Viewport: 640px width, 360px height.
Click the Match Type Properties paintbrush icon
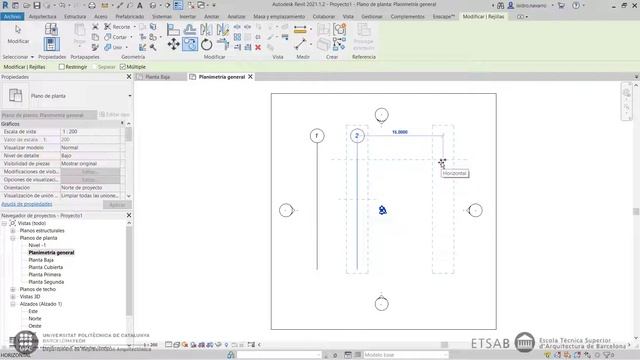(95, 48)
